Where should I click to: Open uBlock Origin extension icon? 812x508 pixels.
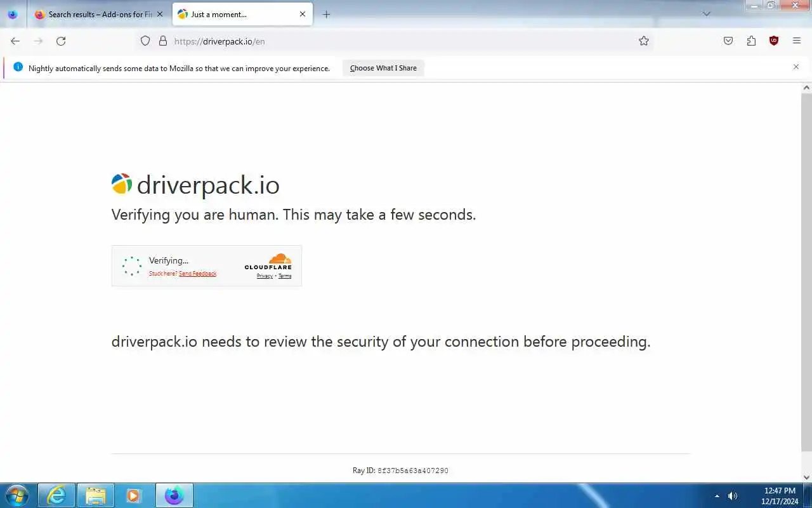click(774, 41)
